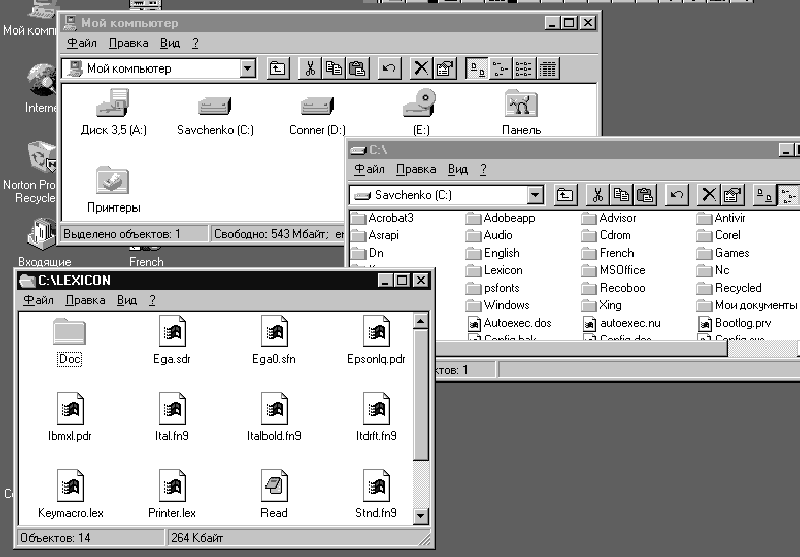800x557 pixels.
Task: Select the Games folder in C:\
Action: click(723, 253)
